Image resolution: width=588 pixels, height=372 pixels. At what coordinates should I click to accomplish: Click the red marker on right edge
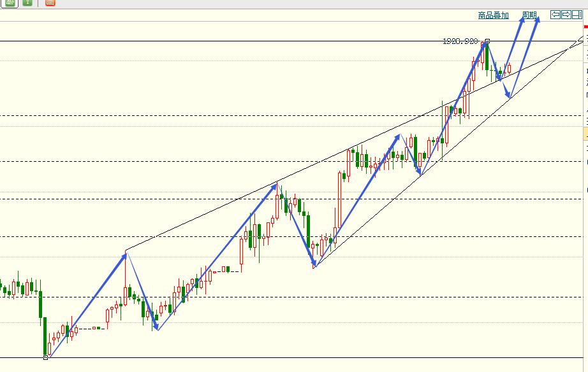click(x=585, y=27)
